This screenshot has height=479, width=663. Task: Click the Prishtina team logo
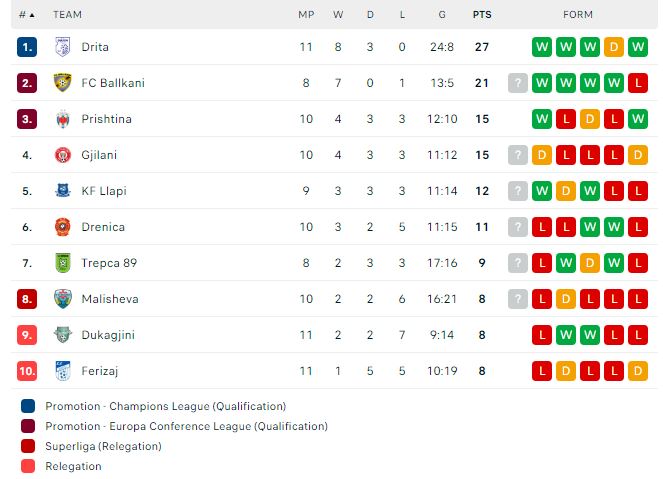pos(63,119)
